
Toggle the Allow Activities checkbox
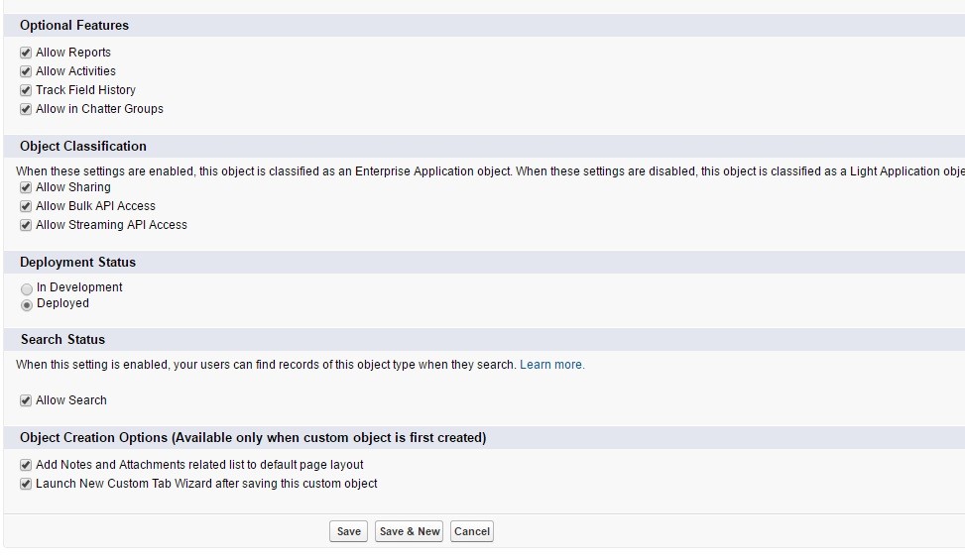[x=26, y=71]
